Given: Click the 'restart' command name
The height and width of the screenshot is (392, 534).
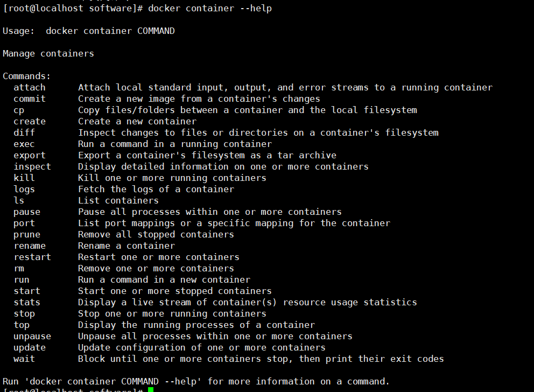Looking at the screenshot, I should click(x=32, y=257).
